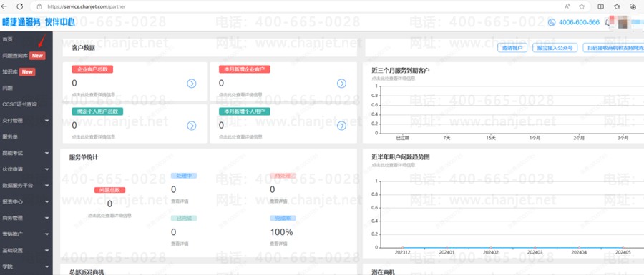This screenshot has height=275, width=644.
Task: Expand the 技能考试 sidebar menu
Action: tap(26, 153)
